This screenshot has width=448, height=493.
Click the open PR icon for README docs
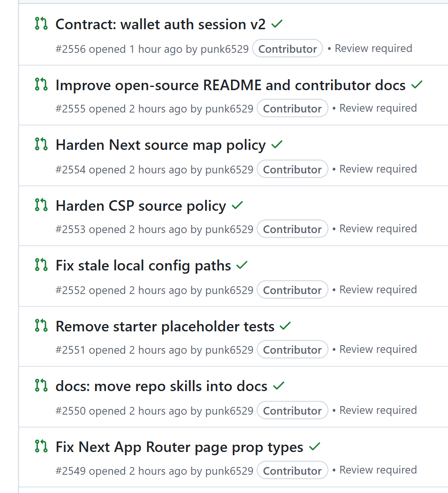(x=41, y=84)
